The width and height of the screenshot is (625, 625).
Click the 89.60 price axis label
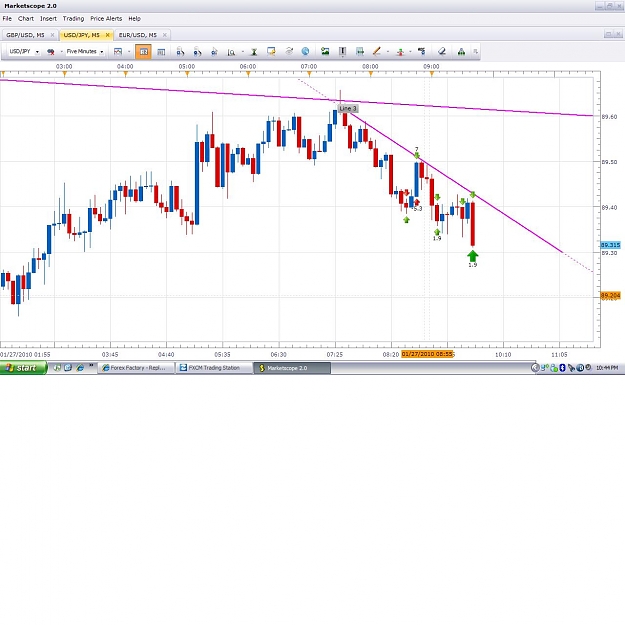point(609,117)
